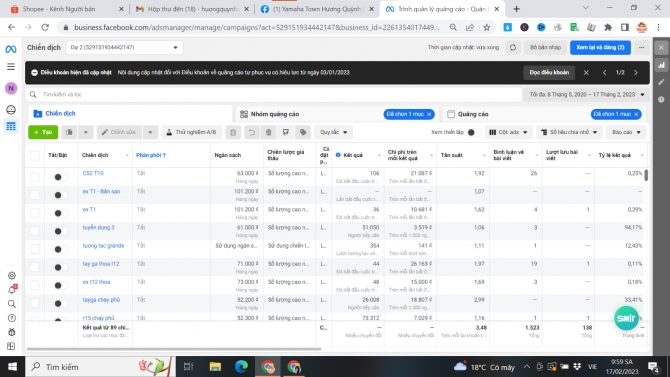The height and width of the screenshot is (377, 670).
Task: Expand the duplicate options arrow
Action: [x=85, y=133]
